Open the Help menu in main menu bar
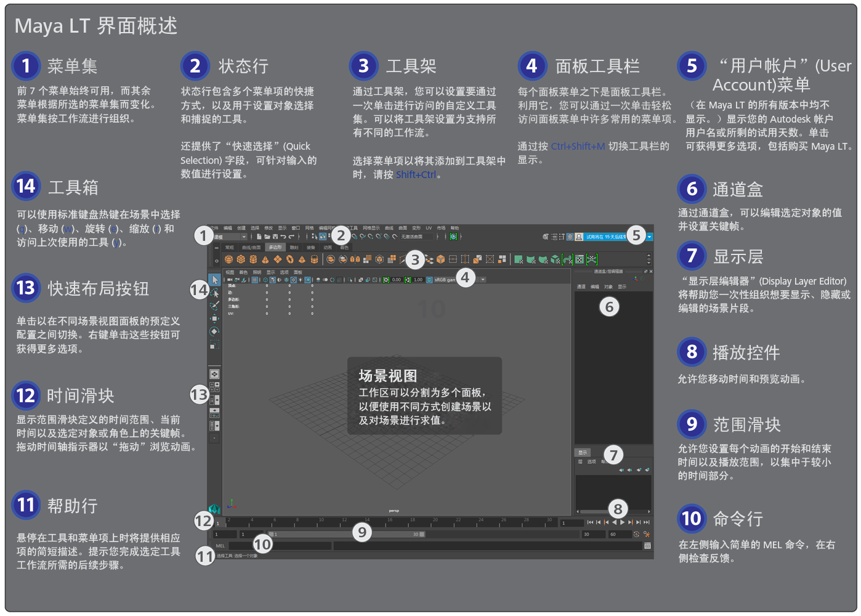This screenshot has width=861, height=616. click(455, 228)
